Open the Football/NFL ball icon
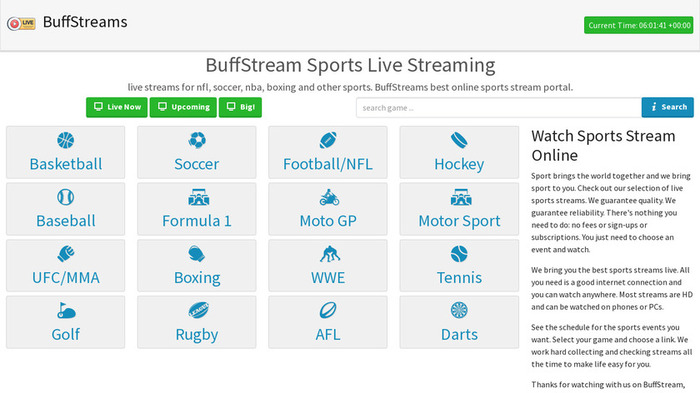 click(328, 140)
